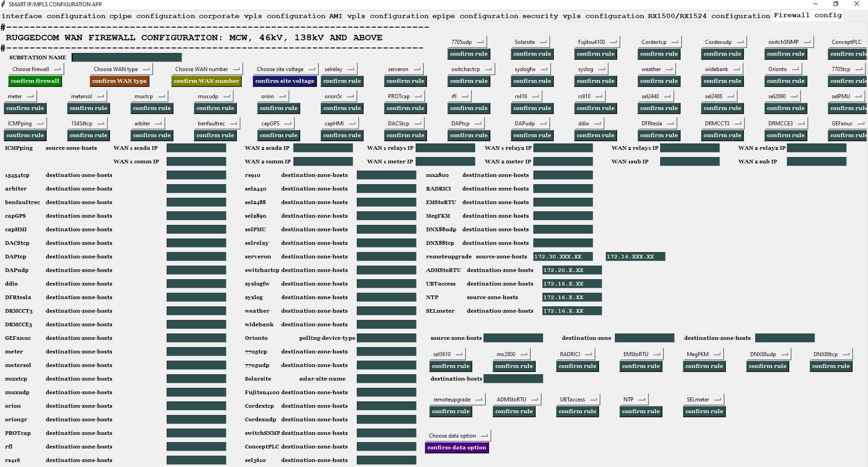Open the Choose data option dropdown
This screenshot has width=868, height=467.
coord(458,436)
